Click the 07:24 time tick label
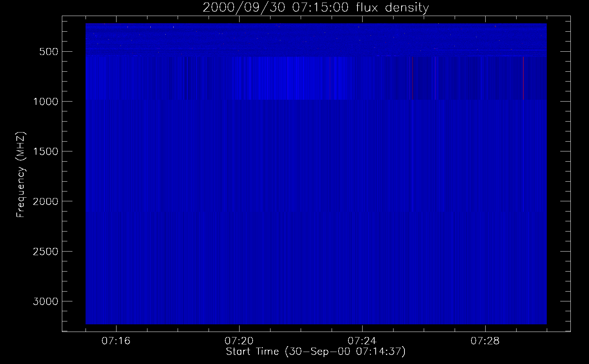 (362, 341)
